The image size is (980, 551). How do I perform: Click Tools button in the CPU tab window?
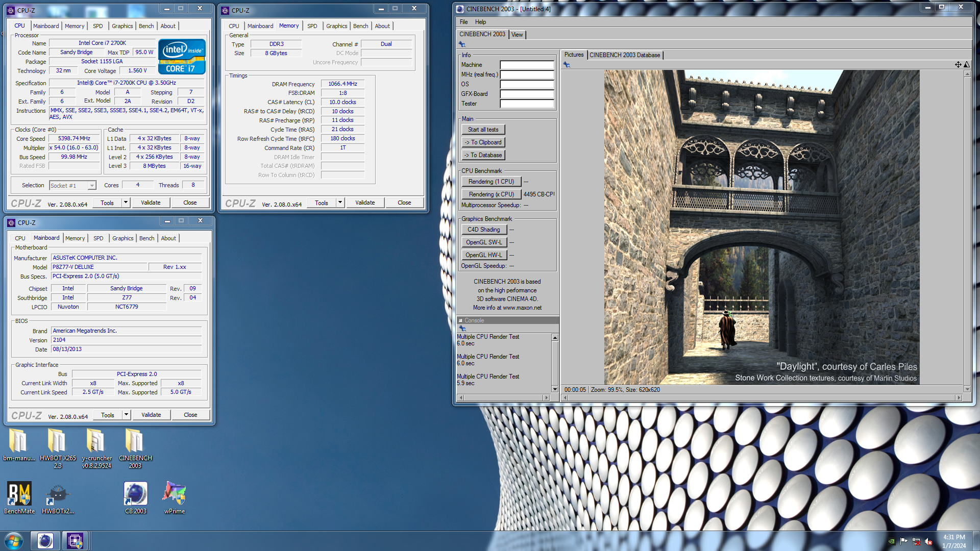[107, 203]
